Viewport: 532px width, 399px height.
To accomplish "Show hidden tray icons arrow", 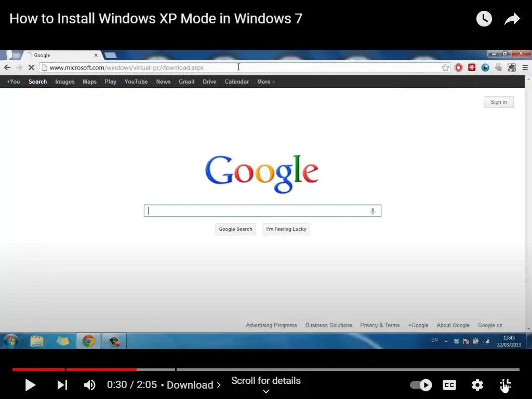I will pyautogui.click(x=446, y=342).
